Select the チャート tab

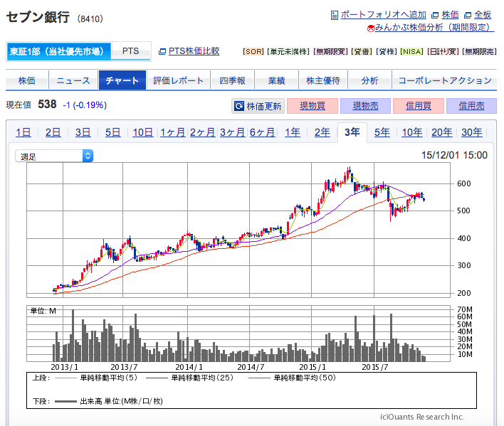(122, 80)
